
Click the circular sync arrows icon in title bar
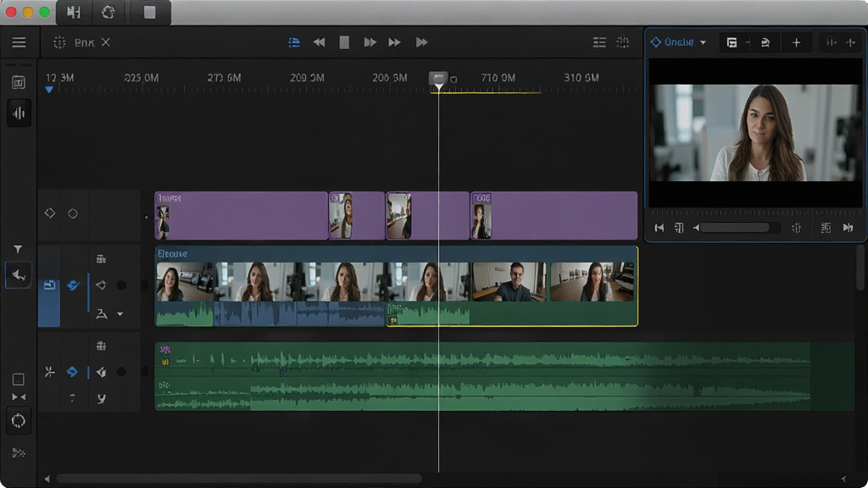click(x=108, y=12)
